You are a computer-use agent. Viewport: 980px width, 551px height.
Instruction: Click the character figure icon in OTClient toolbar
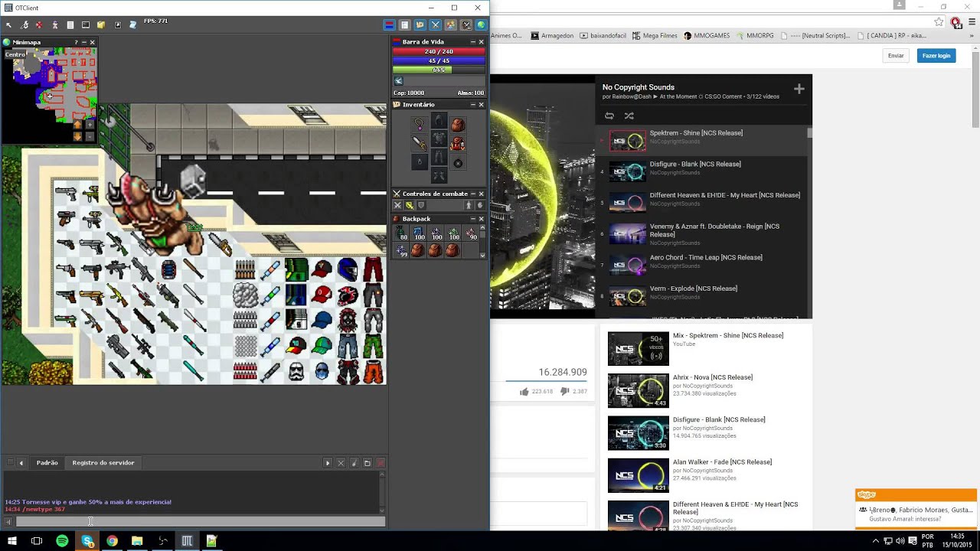tap(55, 25)
